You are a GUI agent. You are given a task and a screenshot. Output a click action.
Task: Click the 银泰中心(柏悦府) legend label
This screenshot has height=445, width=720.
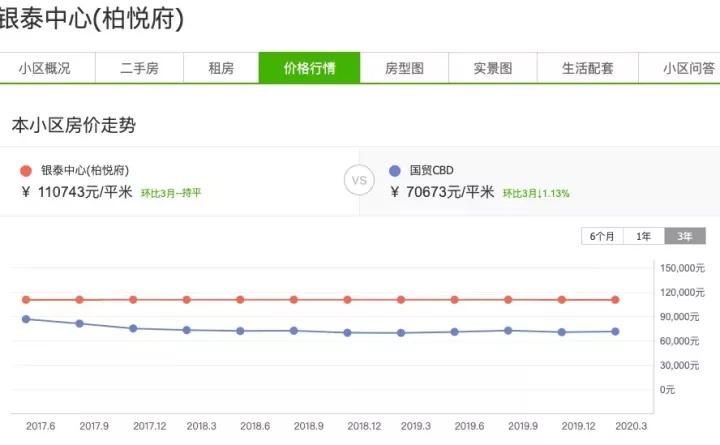pos(85,170)
